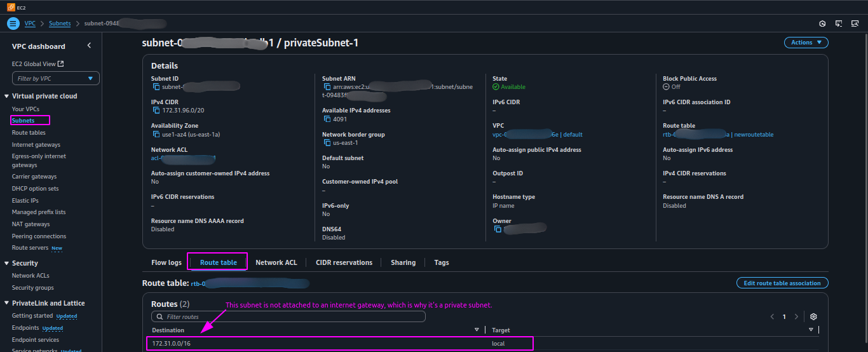Open Getting started under PrivateLink
This screenshot has width=868, height=352.
(x=32, y=316)
